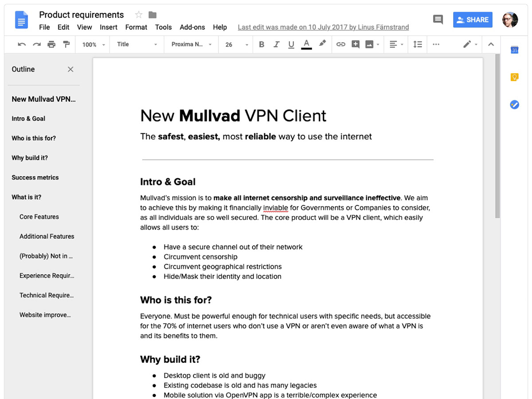The image size is (532, 399).
Task: Go to What is it? outline item
Action: pos(27,197)
